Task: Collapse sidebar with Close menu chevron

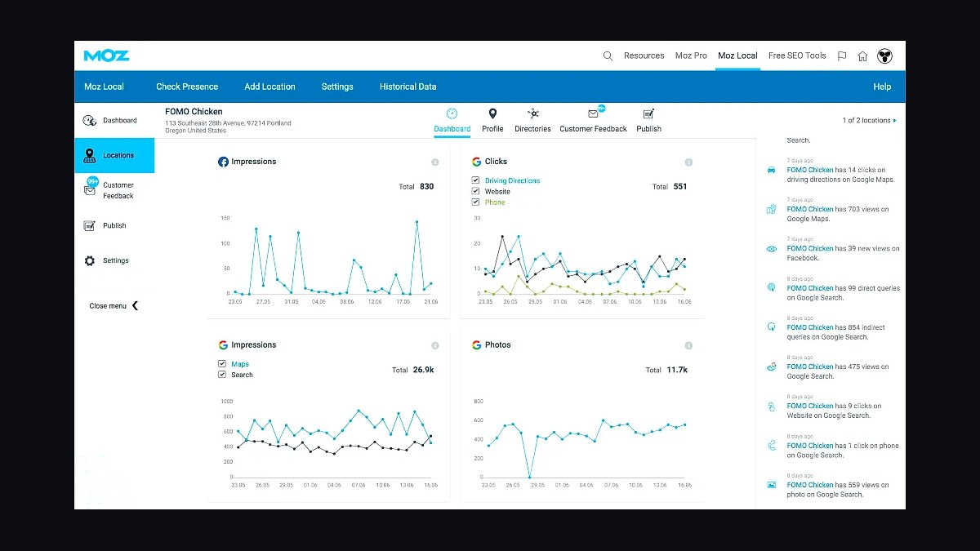Action: (x=135, y=306)
